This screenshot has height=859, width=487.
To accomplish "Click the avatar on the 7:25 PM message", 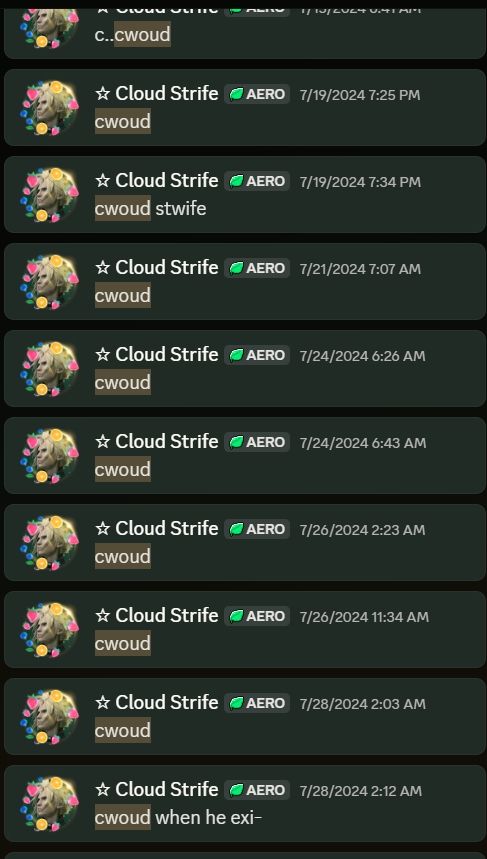I will (x=49, y=107).
